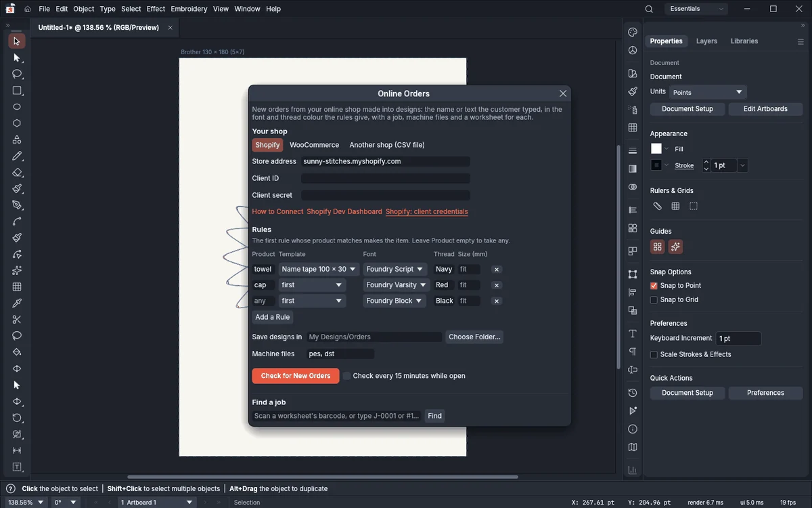
Task: Uncheck Snap to Point
Action: click(654, 286)
